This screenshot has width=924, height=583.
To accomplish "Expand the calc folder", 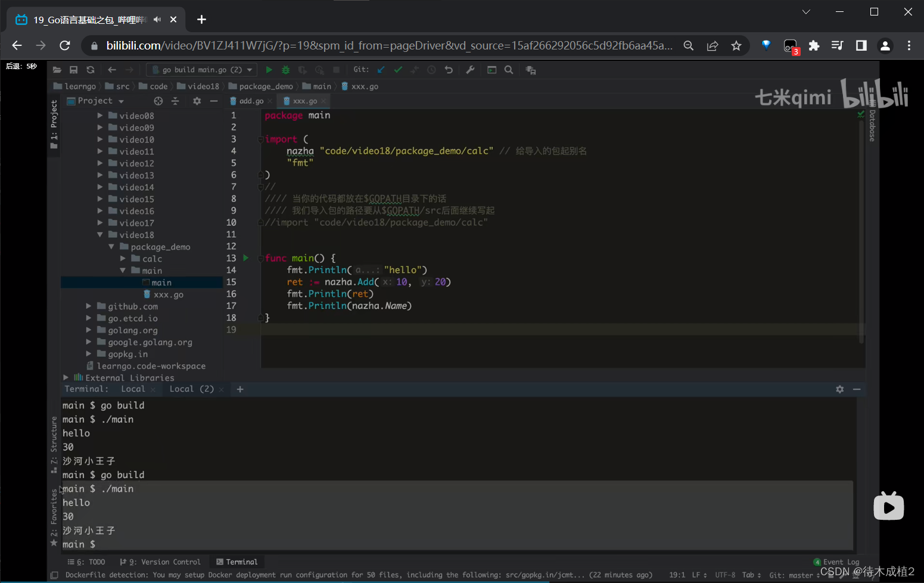I will pyautogui.click(x=123, y=259).
